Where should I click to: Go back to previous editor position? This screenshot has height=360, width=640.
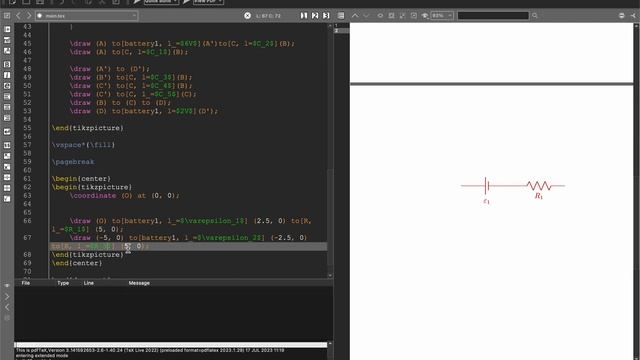click(18, 16)
